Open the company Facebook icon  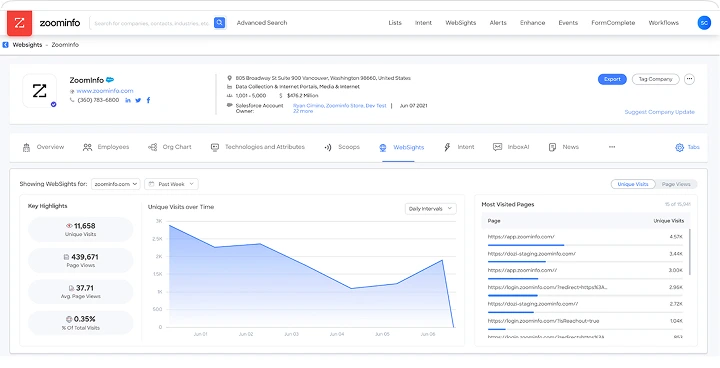click(148, 100)
